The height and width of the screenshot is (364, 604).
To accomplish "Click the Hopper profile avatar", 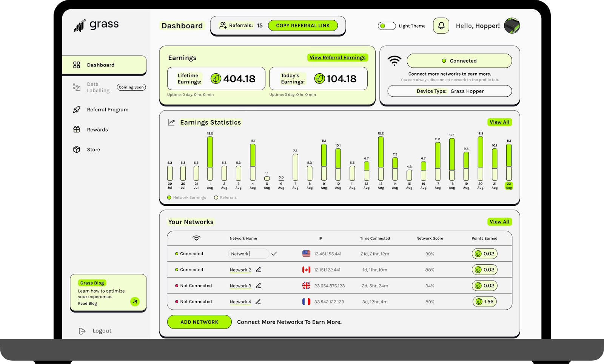I will 512,26.
